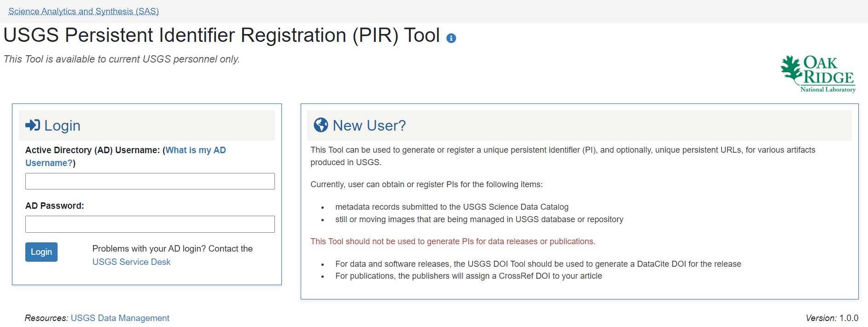Click the red warning about data releases
The image size is (868, 327).
pos(453,241)
